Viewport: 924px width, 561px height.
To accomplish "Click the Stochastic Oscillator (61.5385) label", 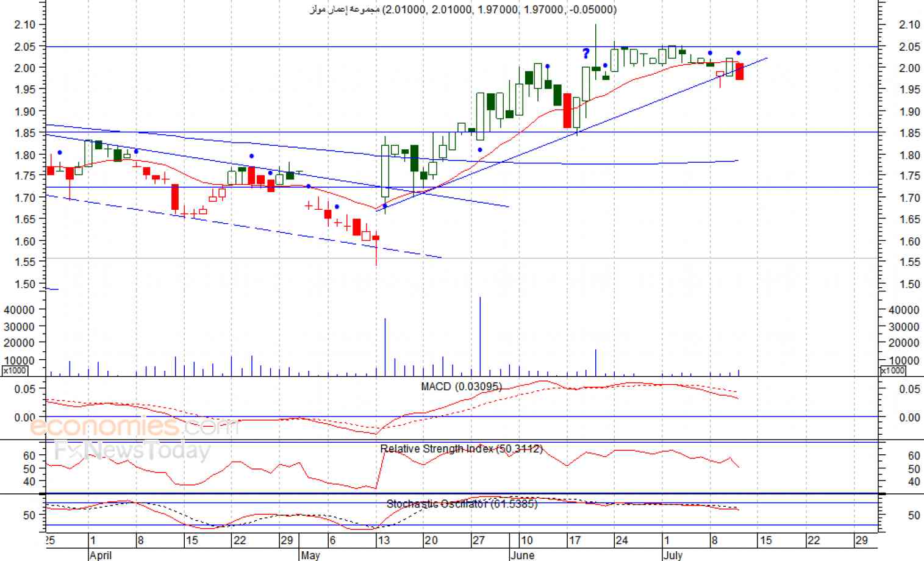I will coord(462,504).
